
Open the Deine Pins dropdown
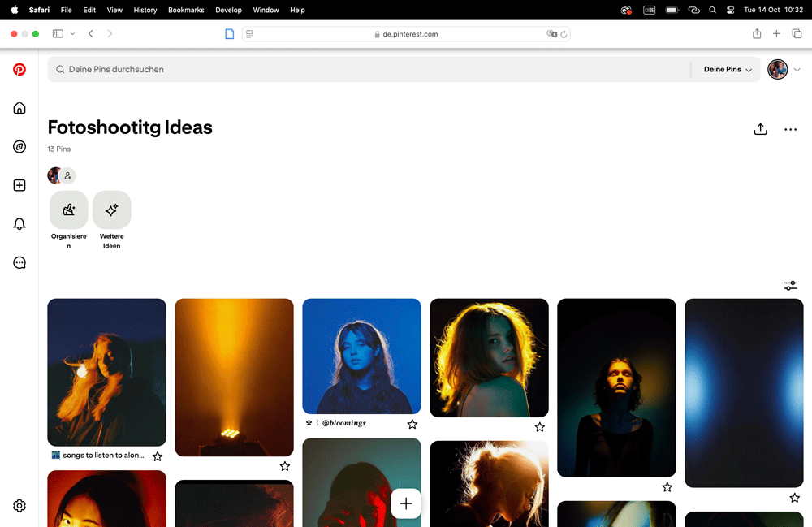(x=726, y=70)
